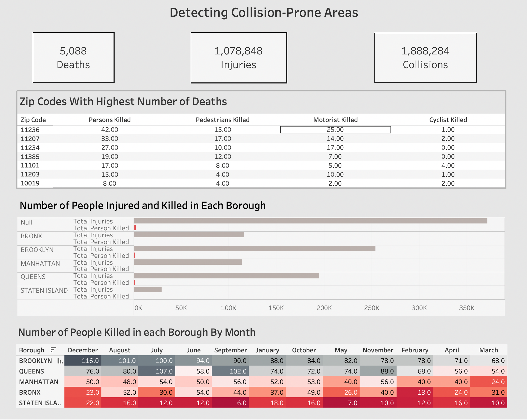
Task: Click the STATEN ISLA.. row label in heatmap
Action: point(40,403)
